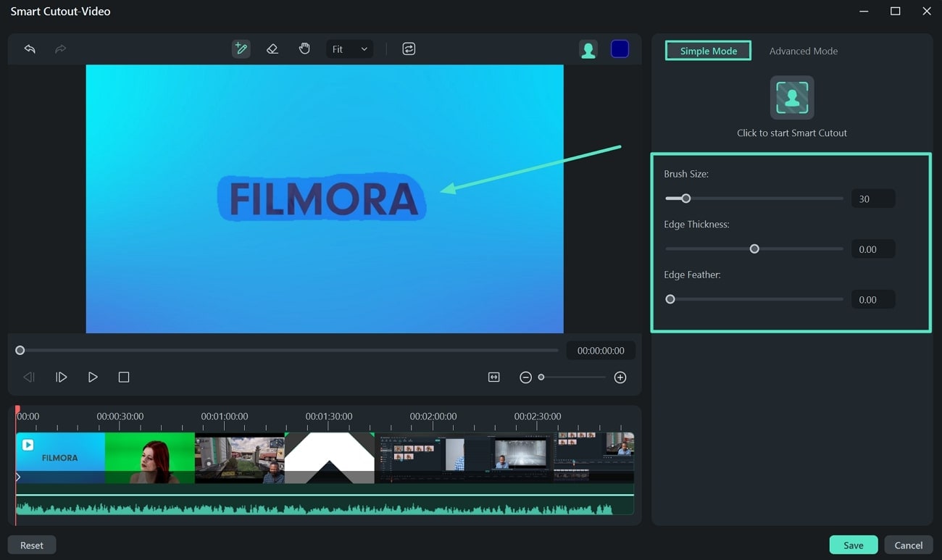942x560 pixels.
Task: Click the Edge Feather slider handle
Action: tap(670, 299)
